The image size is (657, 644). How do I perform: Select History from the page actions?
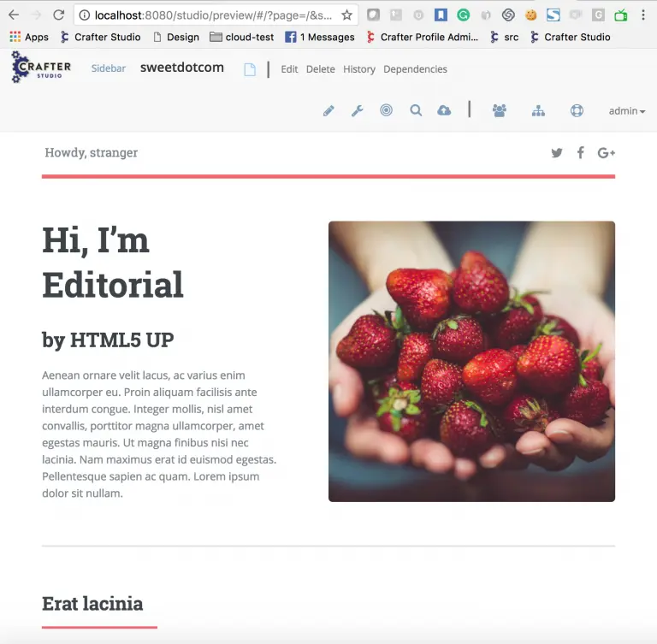359,69
